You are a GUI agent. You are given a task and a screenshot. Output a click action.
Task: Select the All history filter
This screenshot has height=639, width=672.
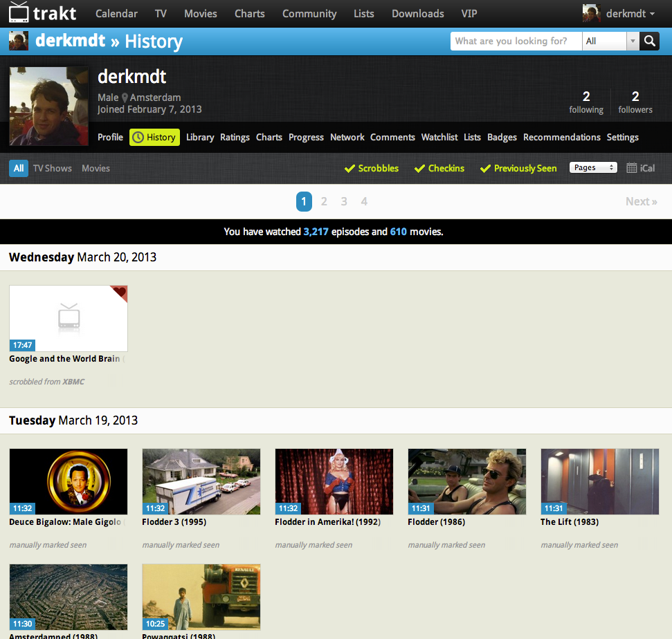(19, 168)
